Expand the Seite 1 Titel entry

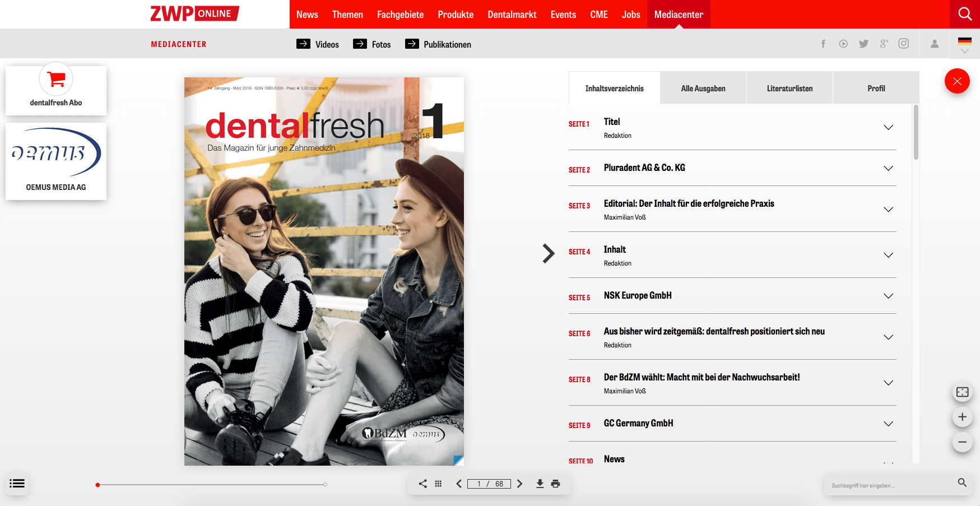[x=888, y=127]
